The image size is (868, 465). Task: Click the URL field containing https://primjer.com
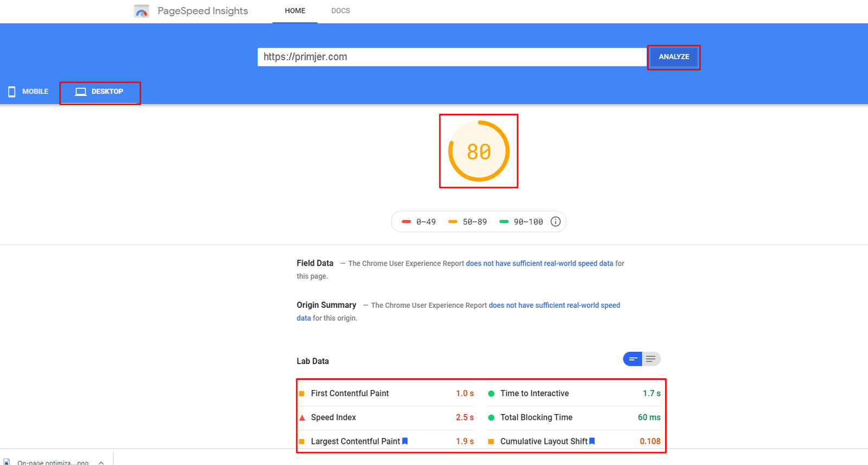(452, 57)
